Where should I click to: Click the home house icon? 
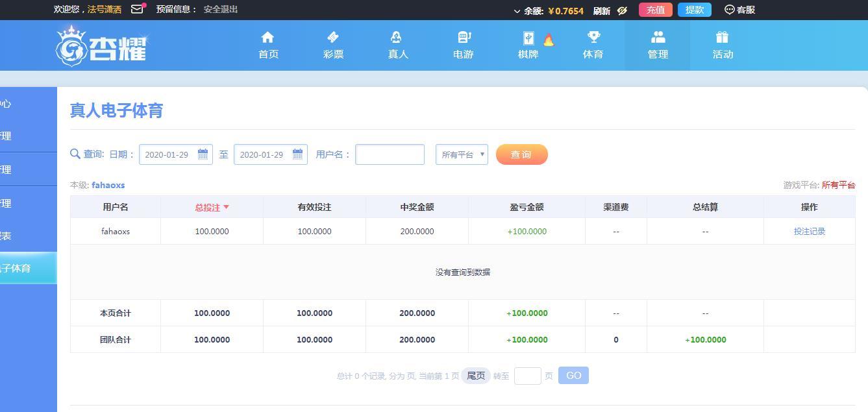coord(267,37)
